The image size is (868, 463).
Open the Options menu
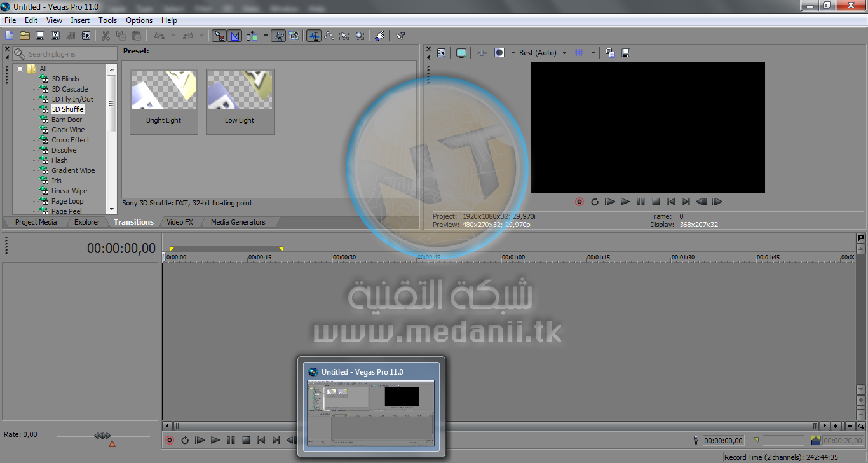[139, 20]
